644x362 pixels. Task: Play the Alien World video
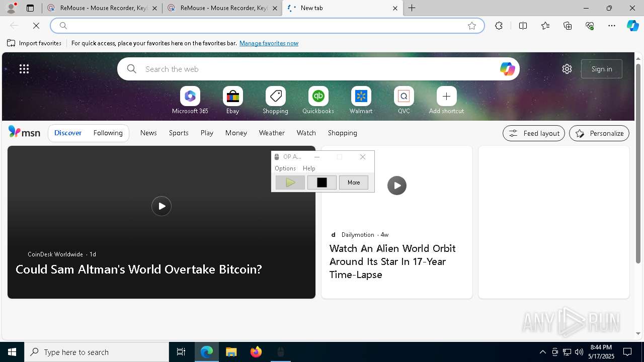click(x=397, y=186)
